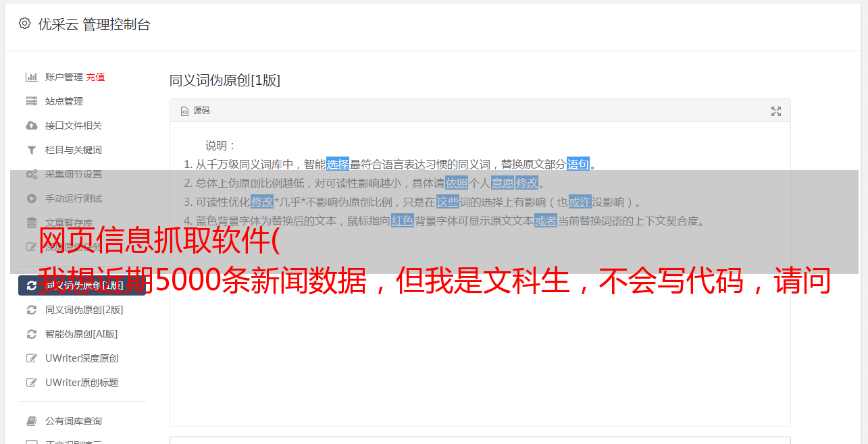This screenshot has height=444, width=868.
Task: Click the 源码 code icon in panel header
Action: (x=184, y=111)
